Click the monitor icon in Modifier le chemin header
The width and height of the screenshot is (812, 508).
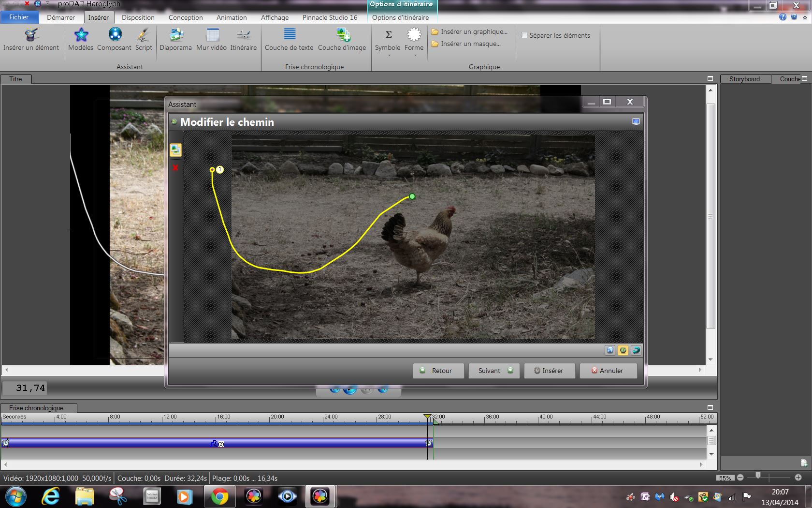coord(636,122)
